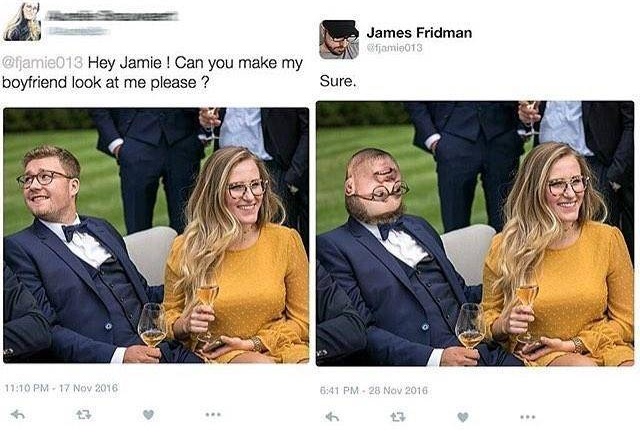Open the blonde woman's profile avatar
640x434 pixels.
(22, 21)
